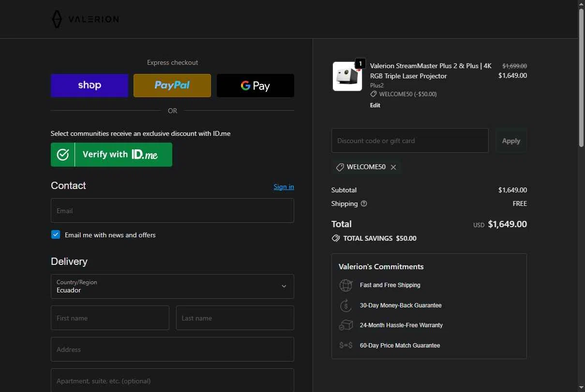Viewport: 585px width, 392px height.
Task: Open the Sign in link
Action: pyautogui.click(x=284, y=187)
